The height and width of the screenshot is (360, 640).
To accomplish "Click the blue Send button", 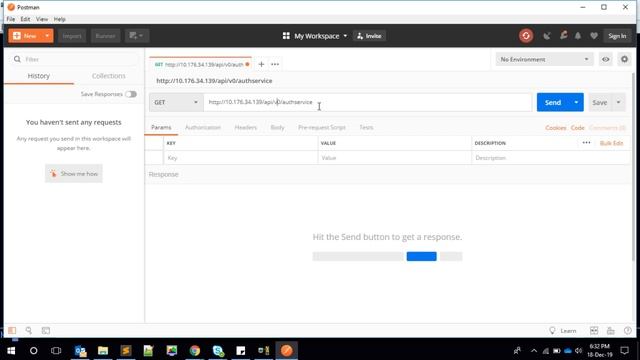I will pyautogui.click(x=553, y=102).
